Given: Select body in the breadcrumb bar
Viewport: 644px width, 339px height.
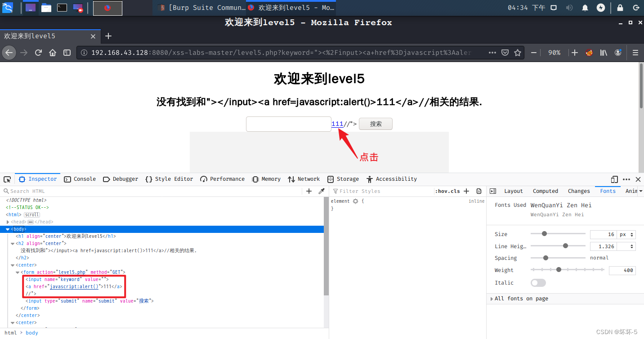Looking at the screenshot, I should [32, 333].
